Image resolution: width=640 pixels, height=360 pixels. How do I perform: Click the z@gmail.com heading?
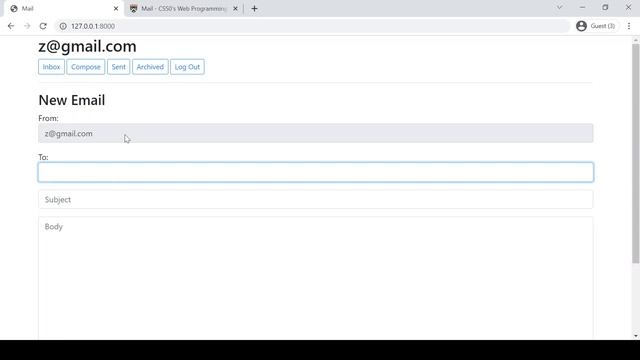tap(87, 46)
